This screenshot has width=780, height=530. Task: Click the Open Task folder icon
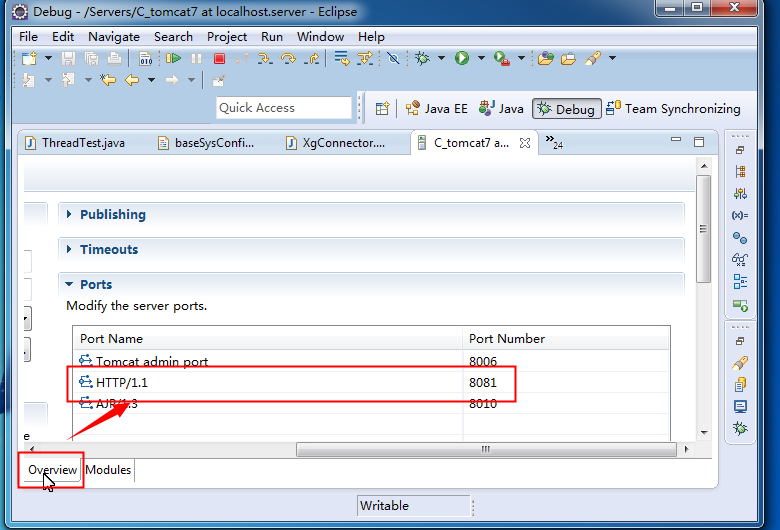tap(568, 59)
